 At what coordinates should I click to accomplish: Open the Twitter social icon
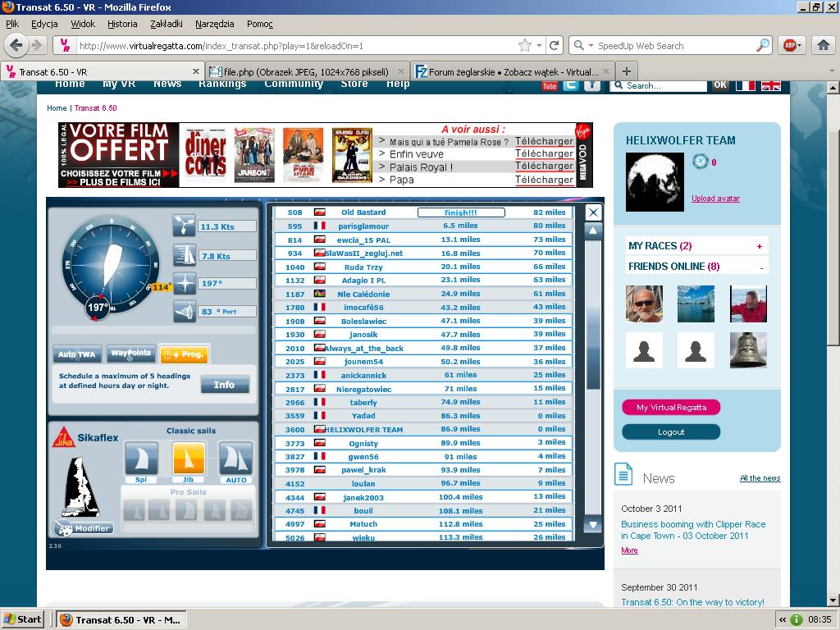[571, 85]
